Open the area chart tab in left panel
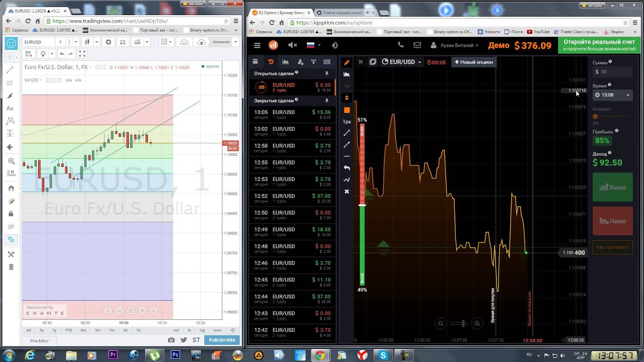Viewport: 644px width, 362px height. pyautogui.click(x=285, y=62)
